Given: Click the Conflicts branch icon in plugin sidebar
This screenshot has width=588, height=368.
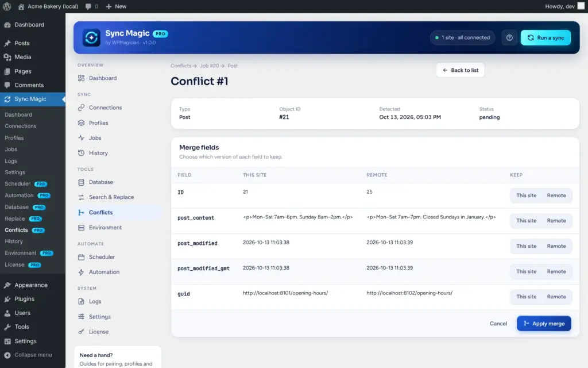Looking at the screenshot, I should pos(81,213).
